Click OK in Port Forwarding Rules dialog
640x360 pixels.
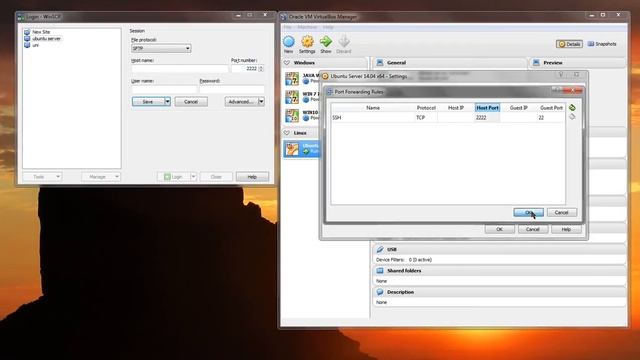[529, 212]
